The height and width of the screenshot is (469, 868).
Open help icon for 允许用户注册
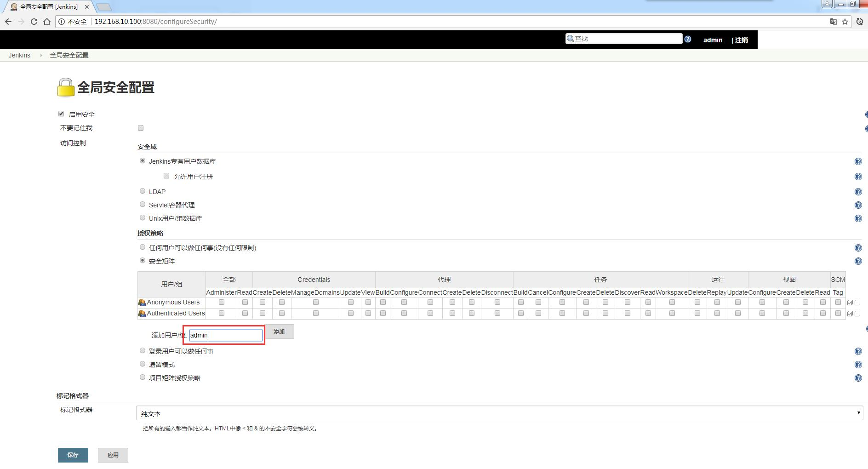(x=858, y=177)
